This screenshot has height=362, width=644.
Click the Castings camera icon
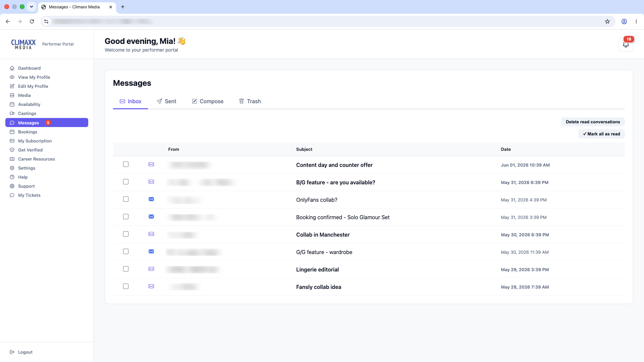12,113
